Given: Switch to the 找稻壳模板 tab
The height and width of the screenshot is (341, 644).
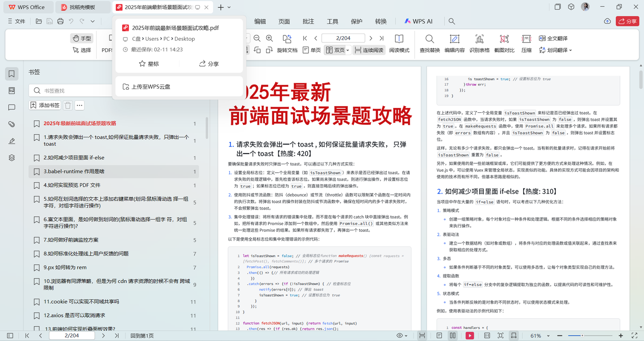Looking at the screenshot, I should point(83,7).
